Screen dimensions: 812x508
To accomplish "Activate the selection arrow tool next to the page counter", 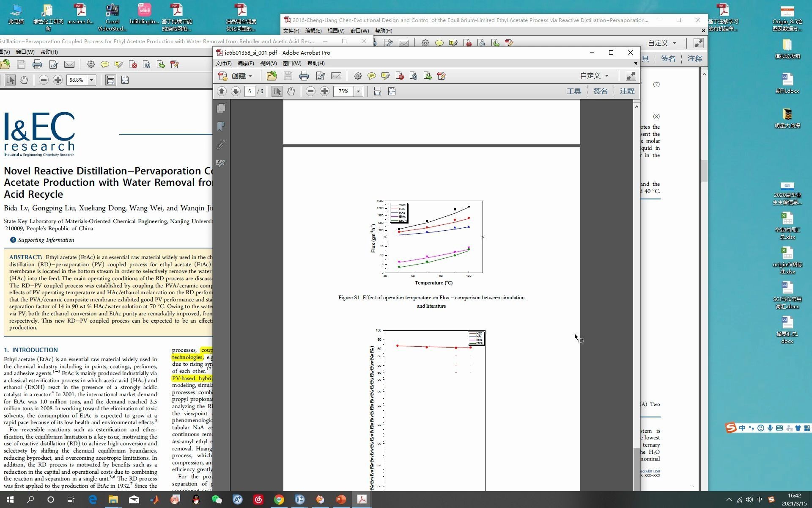I will [x=277, y=91].
